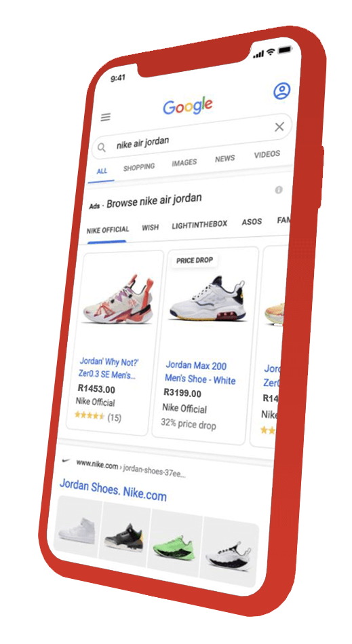Screen dimensions: 352x644
Task: Open Jordan Max 200 Men's Shoe link
Action: point(200,373)
